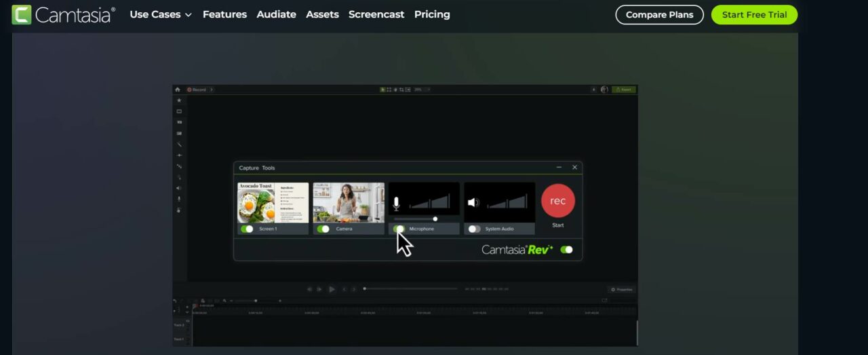Screen dimensions: 868x355
Task: Open the Features page
Action: tap(224, 14)
